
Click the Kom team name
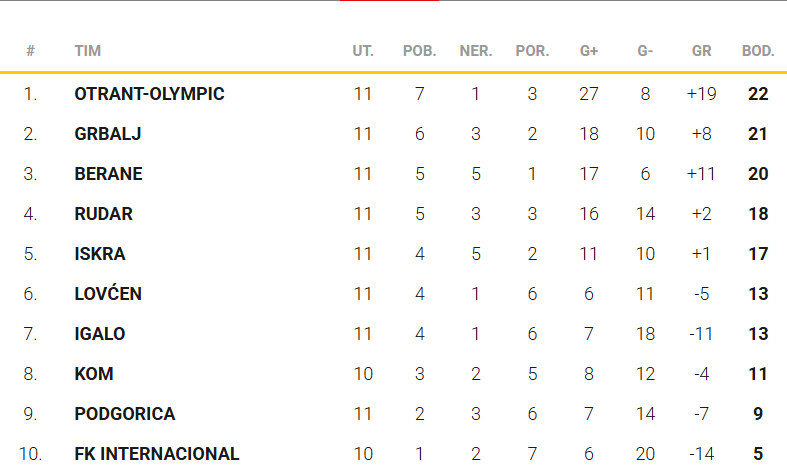94,374
